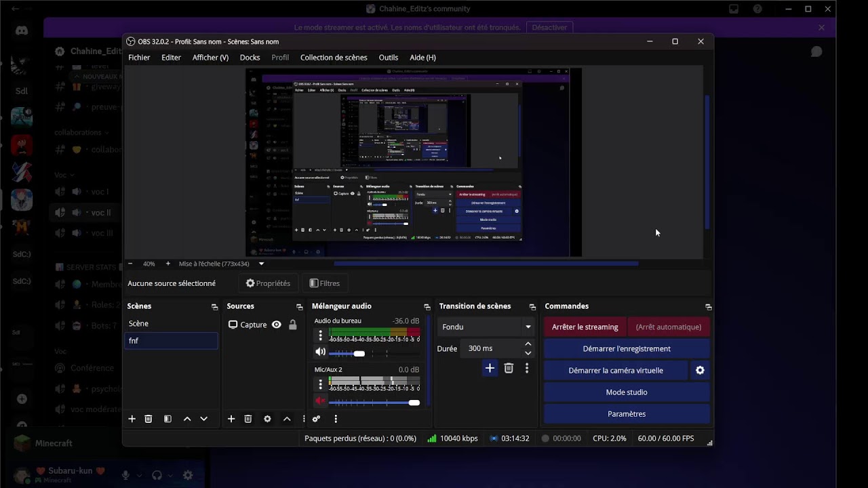The width and height of the screenshot is (868, 488).
Task: Open the Fichier menu
Action: point(139,58)
